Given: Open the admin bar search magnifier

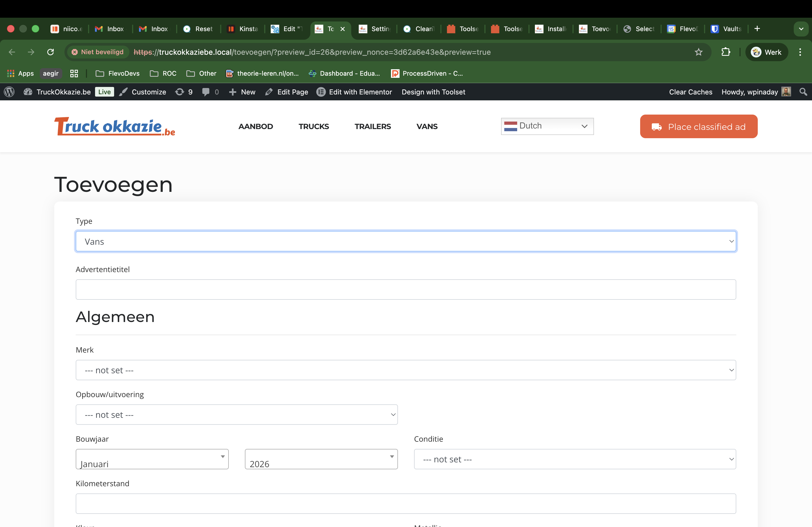Looking at the screenshot, I should point(803,92).
